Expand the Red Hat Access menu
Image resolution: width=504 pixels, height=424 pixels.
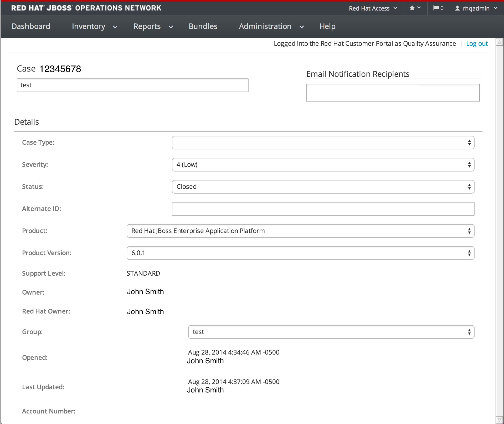tap(373, 8)
